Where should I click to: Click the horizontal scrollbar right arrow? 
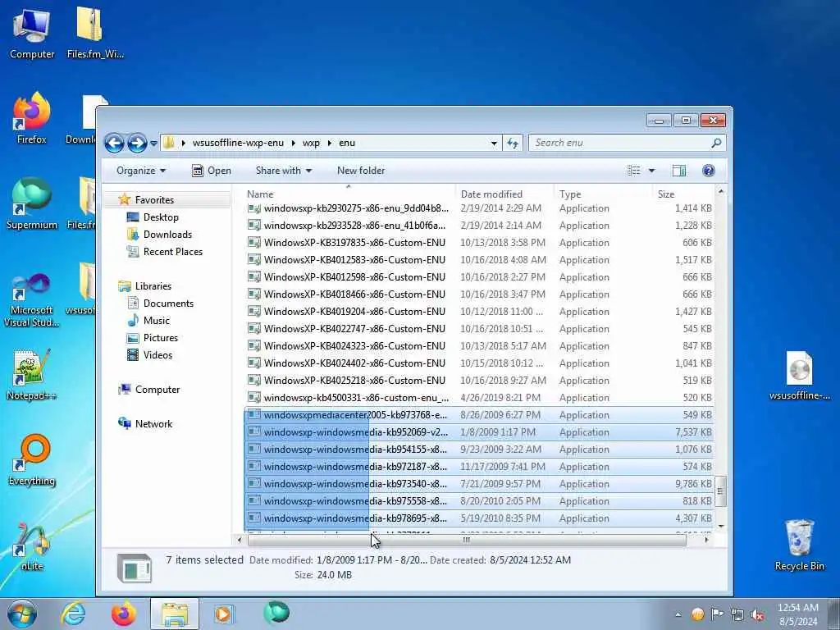point(706,540)
